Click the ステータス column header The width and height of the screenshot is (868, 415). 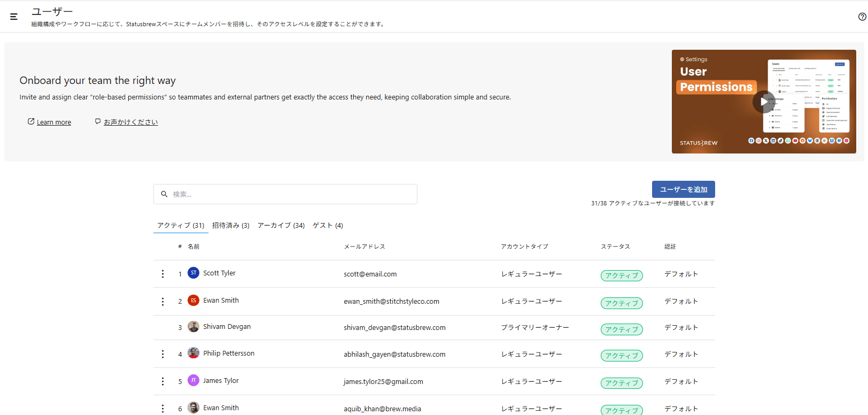click(615, 247)
